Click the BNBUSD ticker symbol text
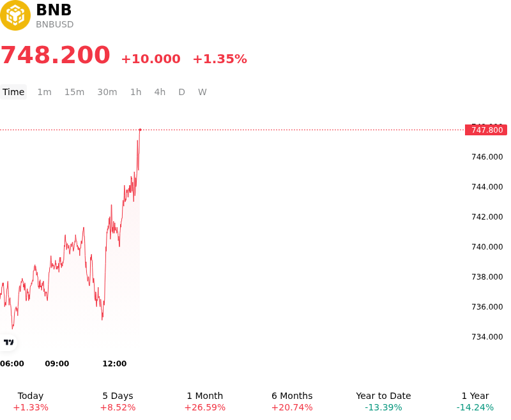511x420 pixels. [55, 24]
